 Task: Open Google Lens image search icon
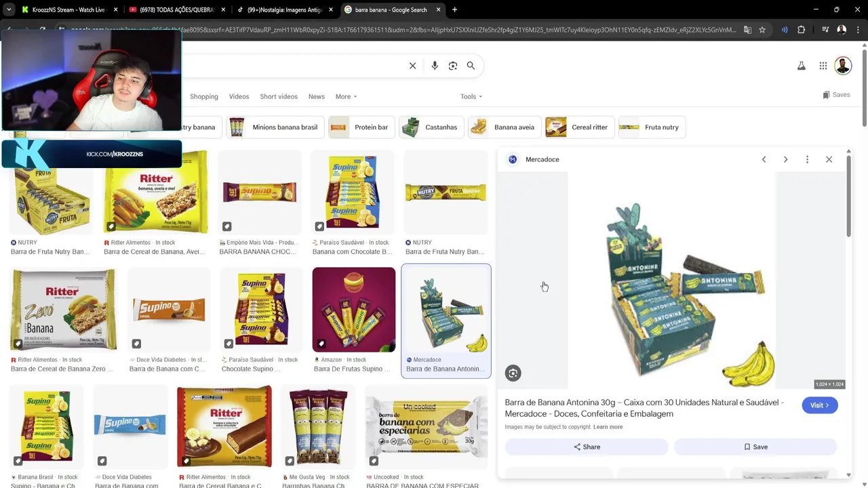(x=453, y=66)
